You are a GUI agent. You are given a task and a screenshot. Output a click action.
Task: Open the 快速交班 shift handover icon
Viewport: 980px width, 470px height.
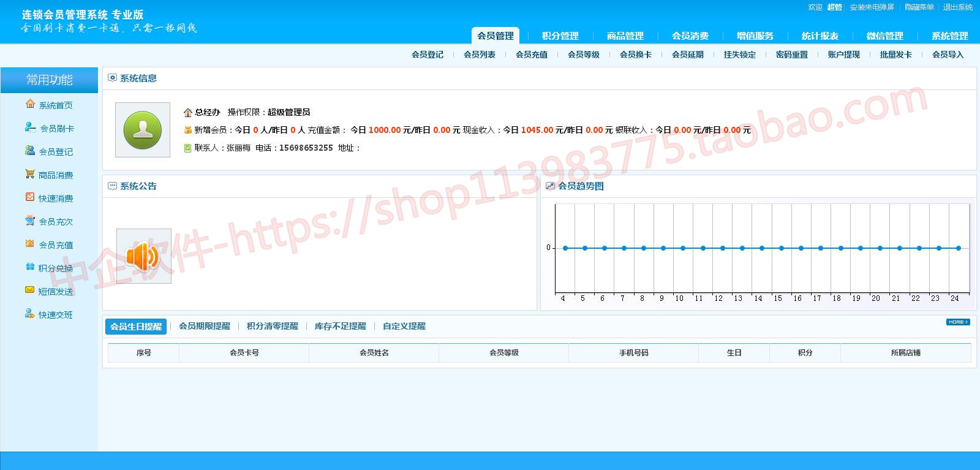pyautogui.click(x=30, y=314)
